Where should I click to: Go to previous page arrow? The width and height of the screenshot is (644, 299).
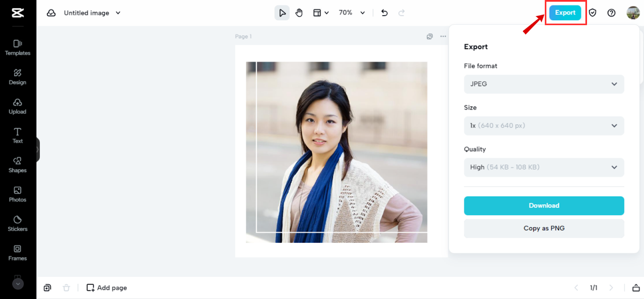pyautogui.click(x=577, y=288)
